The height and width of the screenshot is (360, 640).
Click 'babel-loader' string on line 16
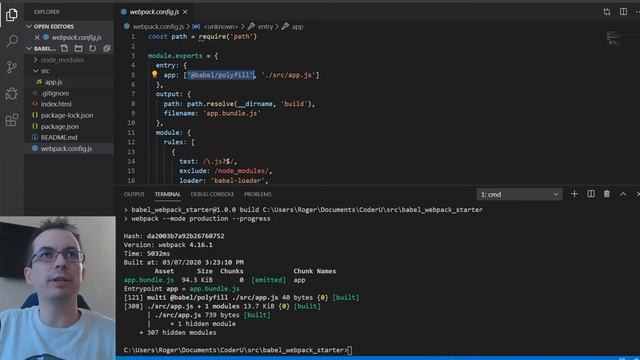(238, 180)
